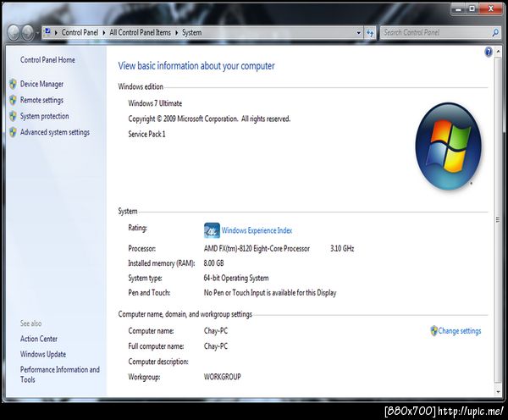Open Device Manager link
The width and height of the screenshot is (508, 420).
[41, 84]
